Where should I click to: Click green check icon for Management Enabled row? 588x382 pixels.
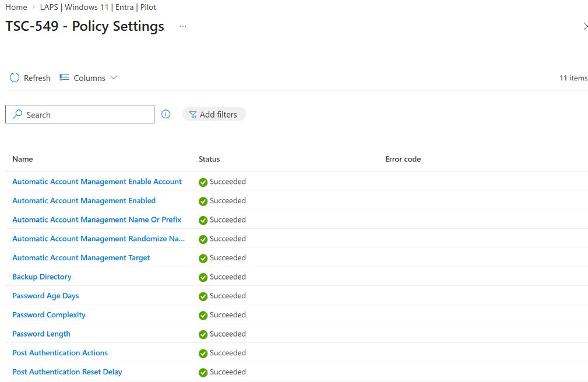coord(203,201)
